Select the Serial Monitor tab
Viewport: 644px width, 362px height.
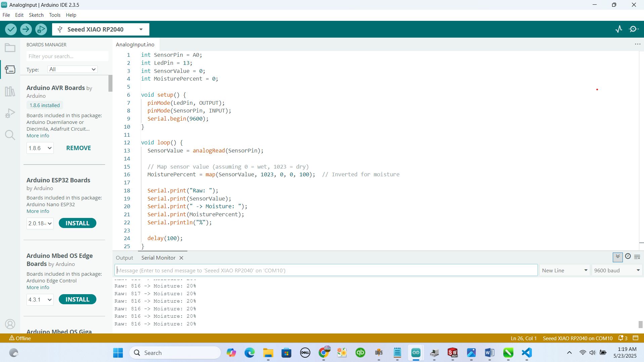click(158, 258)
